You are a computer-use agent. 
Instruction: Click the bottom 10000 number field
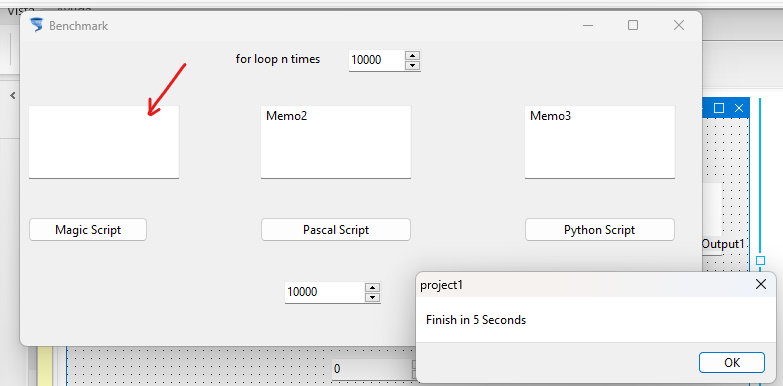(325, 292)
